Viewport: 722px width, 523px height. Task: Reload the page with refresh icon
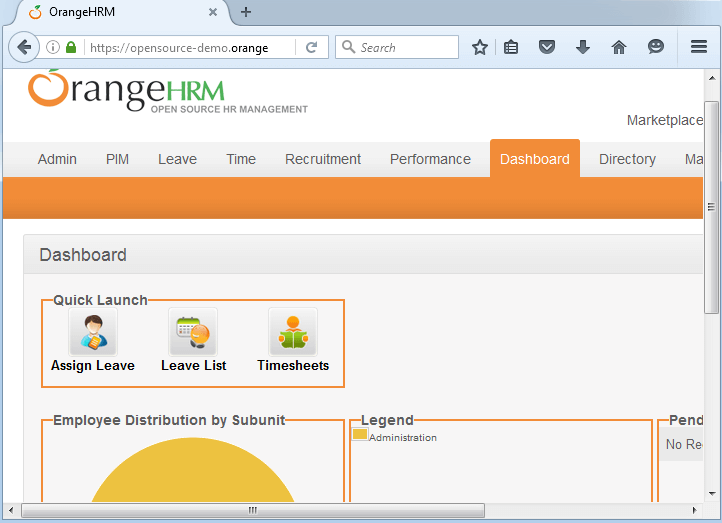tap(312, 47)
